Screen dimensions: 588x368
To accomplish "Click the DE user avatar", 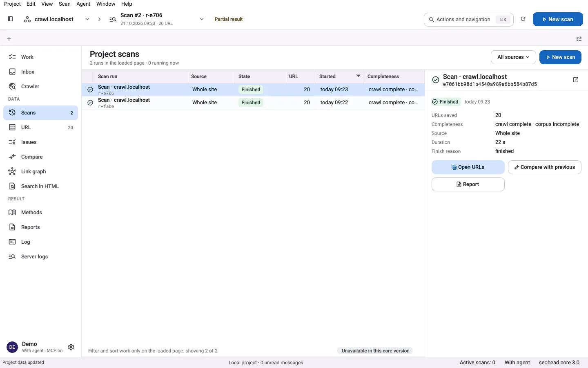I will click(x=12, y=347).
